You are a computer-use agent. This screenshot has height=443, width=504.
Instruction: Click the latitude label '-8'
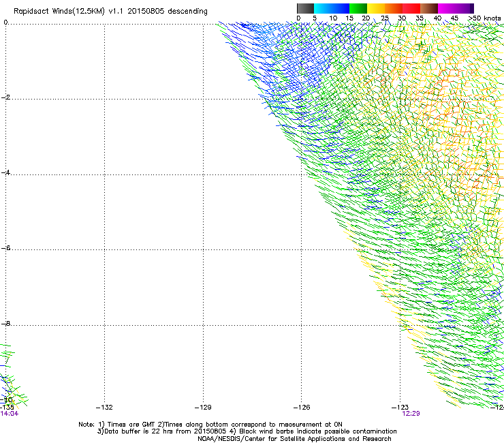pyautogui.click(x=5, y=323)
